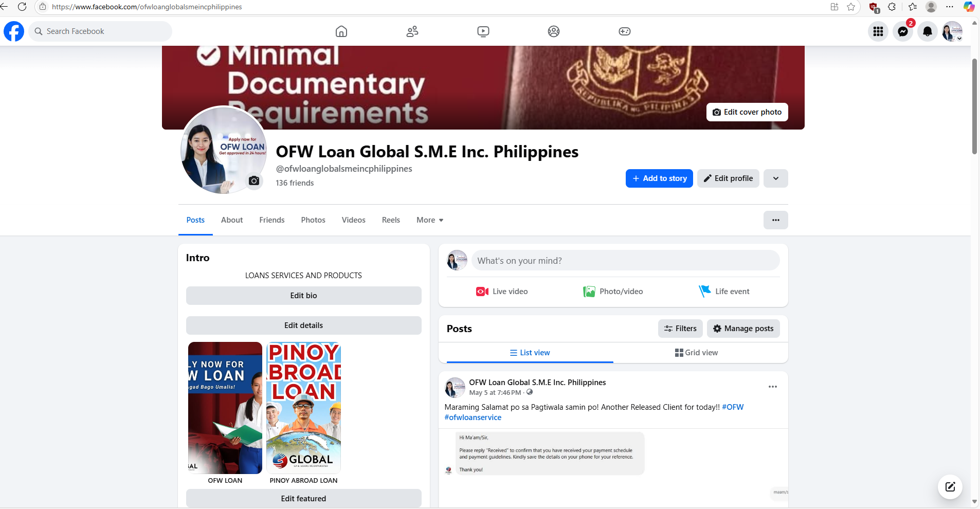The image size is (980, 509).
Task: Open the Facebook menu grid icon
Action: pyautogui.click(x=878, y=31)
